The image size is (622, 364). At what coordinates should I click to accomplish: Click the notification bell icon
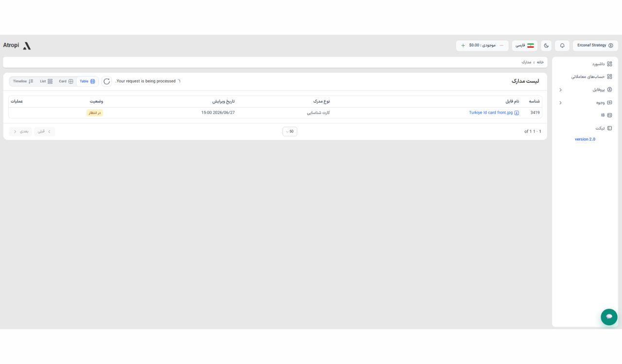coord(562,46)
